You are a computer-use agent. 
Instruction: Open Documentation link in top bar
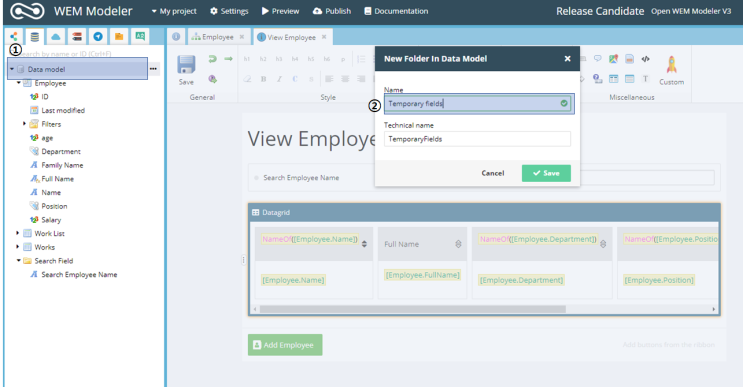pyautogui.click(x=396, y=11)
